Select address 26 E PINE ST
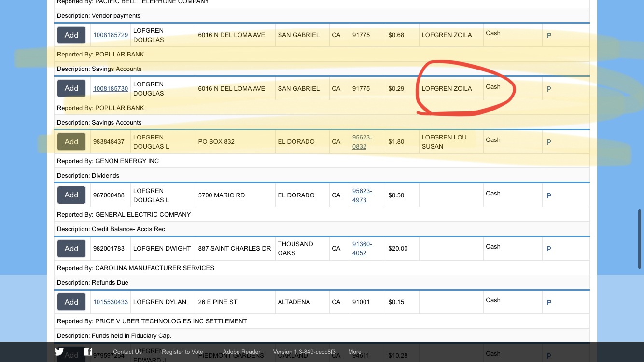The height and width of the screenshot is (362, 644). [218, 302]
